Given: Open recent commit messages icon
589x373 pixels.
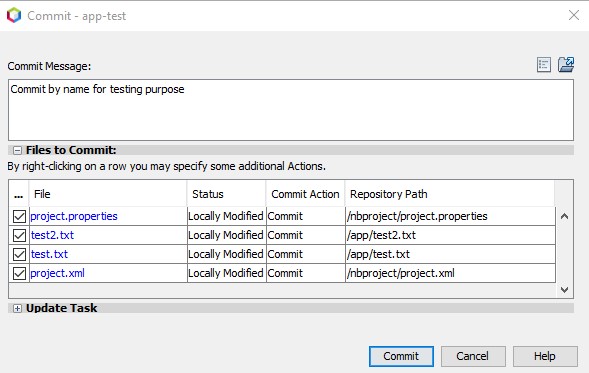Looking at the screenshot, I should [x=544, y=65].
